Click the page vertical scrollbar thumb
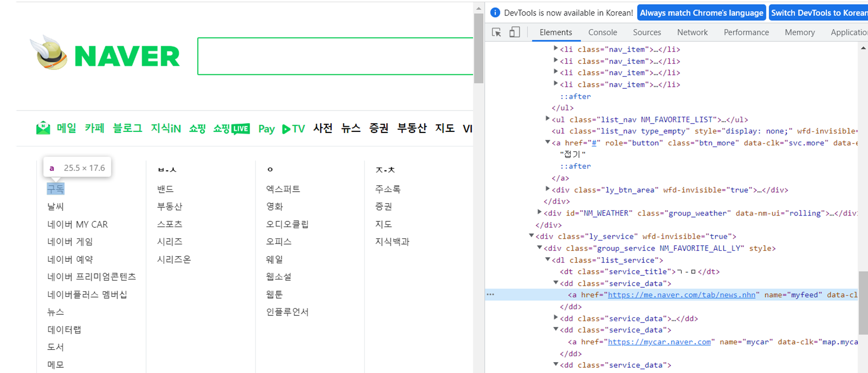The height and width of the screenshot is (373, 868). coord(479,48)
